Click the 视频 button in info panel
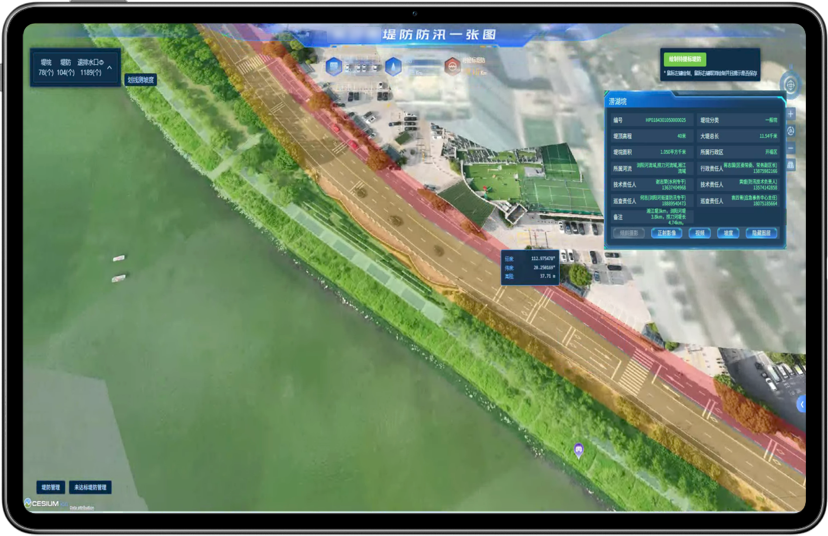 [x=700, y=233]
